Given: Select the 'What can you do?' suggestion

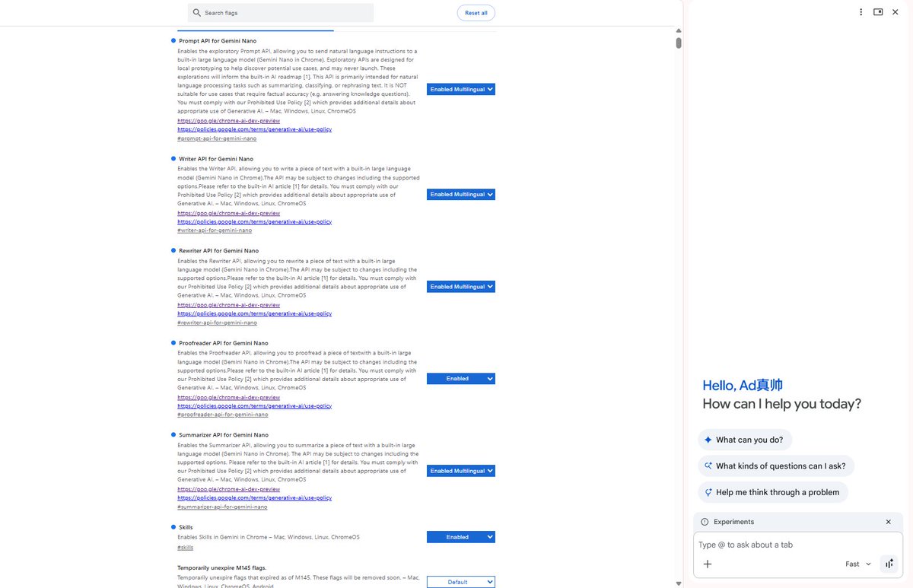Looking at the screenshot, I should coord(745,440).
